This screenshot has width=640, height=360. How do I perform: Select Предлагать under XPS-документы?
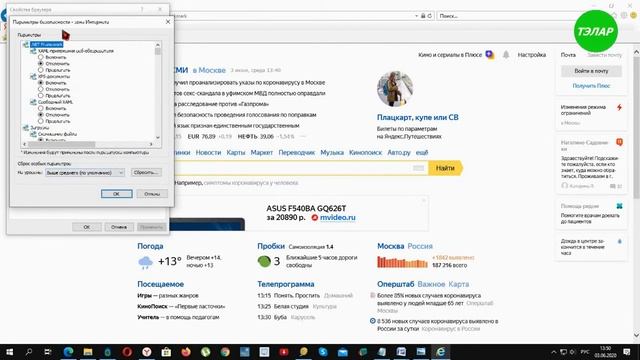pos(40,96)
